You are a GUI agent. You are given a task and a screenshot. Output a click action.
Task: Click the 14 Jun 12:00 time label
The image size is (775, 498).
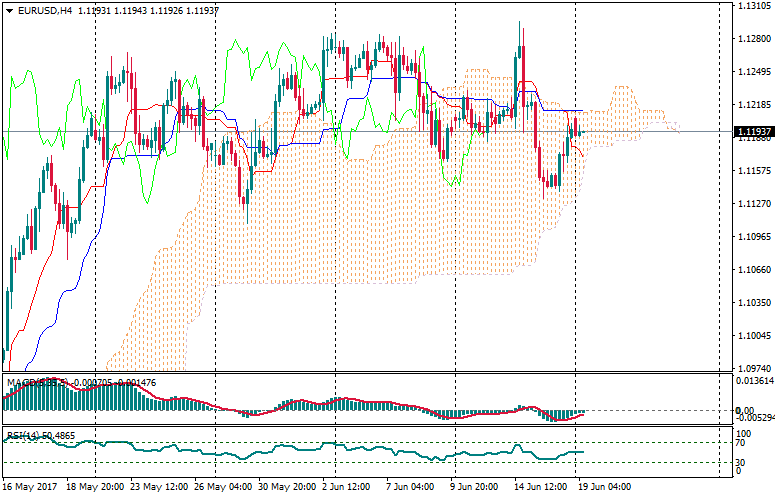coord(539,487)
